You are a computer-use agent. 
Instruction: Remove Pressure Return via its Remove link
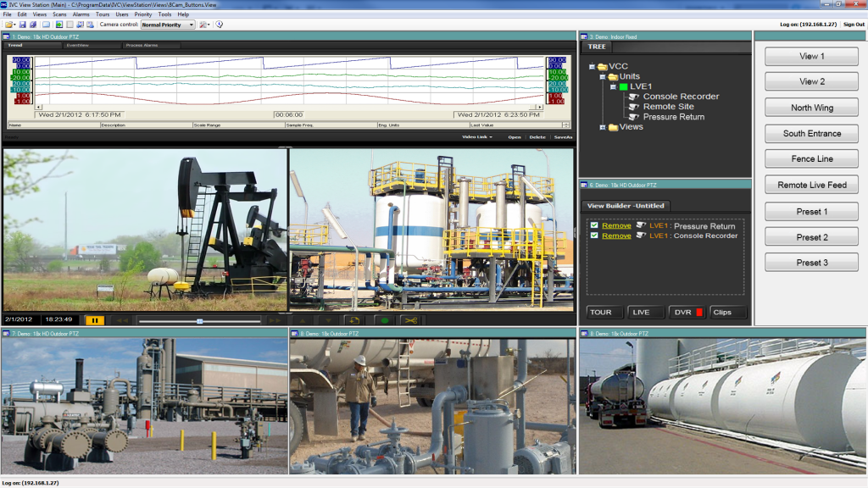coord(616,226)
